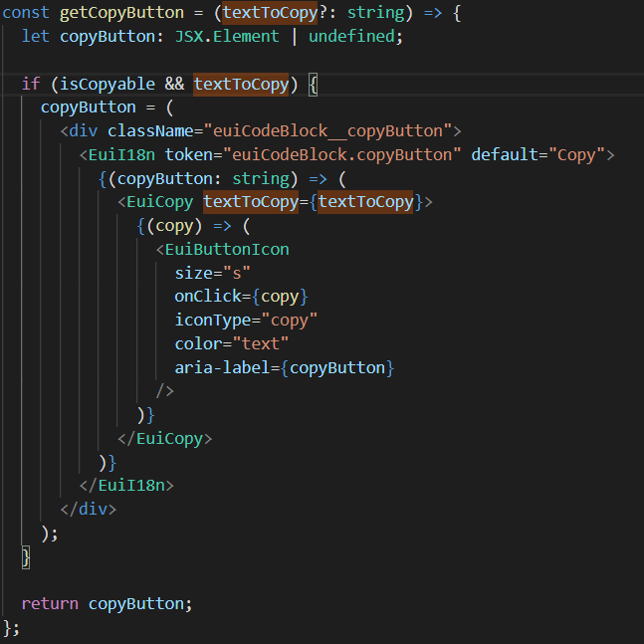This screenshot has height=644, width=644.
Task: Click the opening EuiCopy tag name
Action: (160, 202)
